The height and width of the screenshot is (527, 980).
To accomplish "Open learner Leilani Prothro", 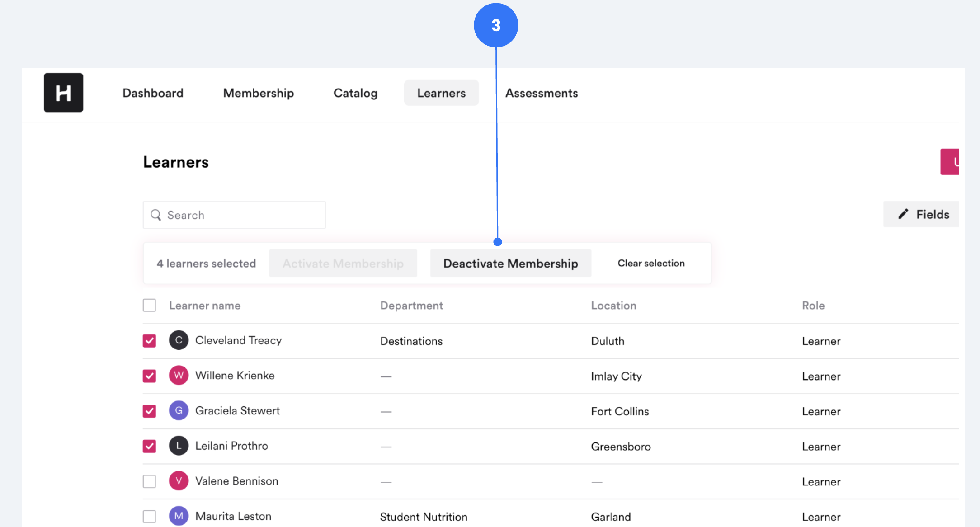I will click(x=232, y=446).
